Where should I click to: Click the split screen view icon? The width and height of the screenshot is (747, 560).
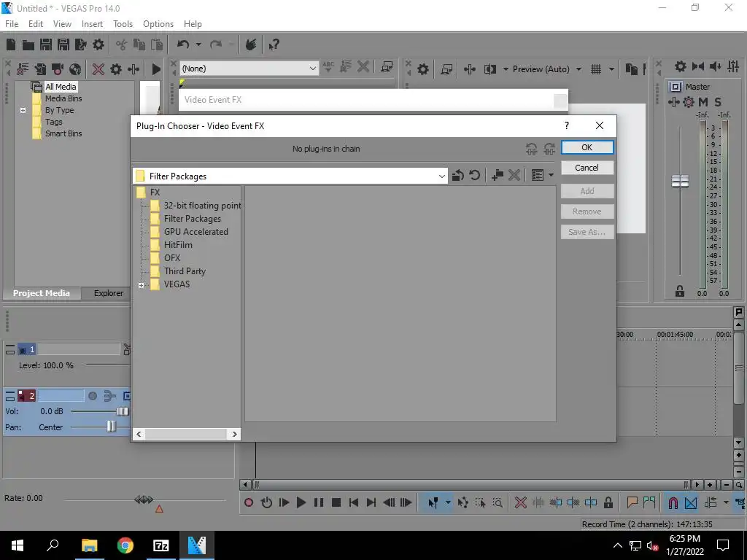pos(490,69)
